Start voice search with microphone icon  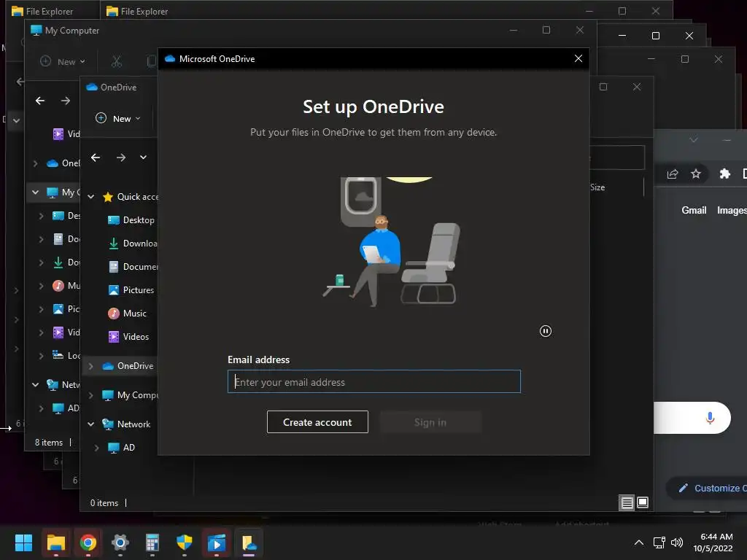(x=710, y=418)
